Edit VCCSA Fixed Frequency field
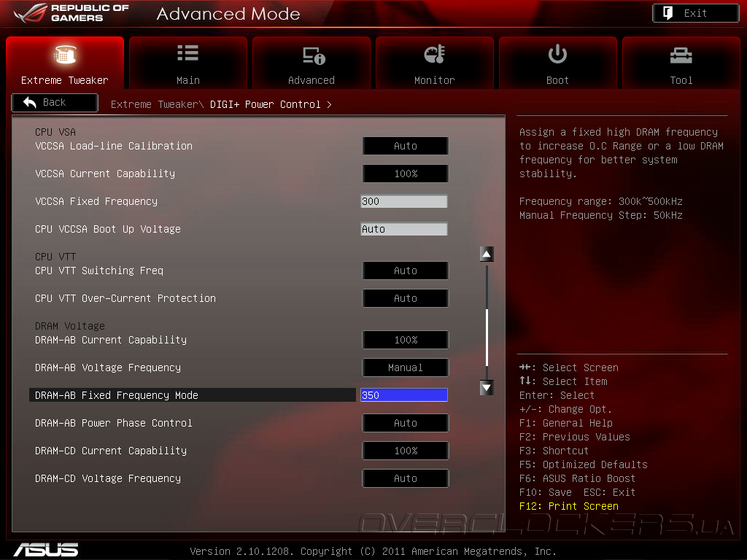This screenshot has height=560, width=747. (x=404, y=201)
